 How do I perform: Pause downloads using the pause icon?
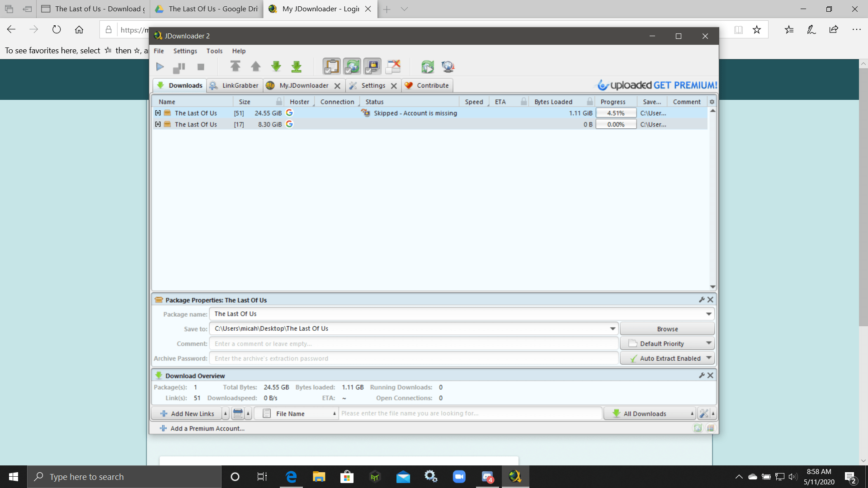tap(179, 66)
